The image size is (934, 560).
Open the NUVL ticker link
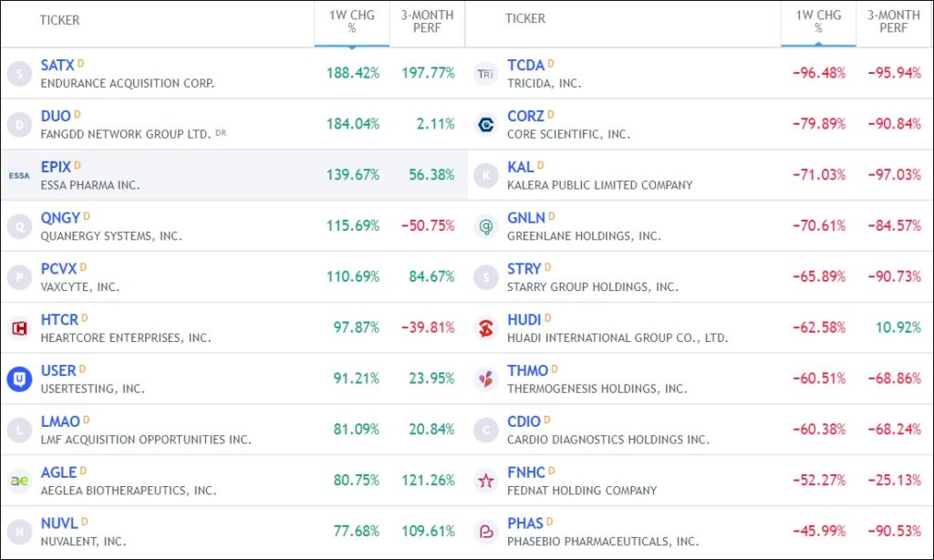[x=59, y=524]
